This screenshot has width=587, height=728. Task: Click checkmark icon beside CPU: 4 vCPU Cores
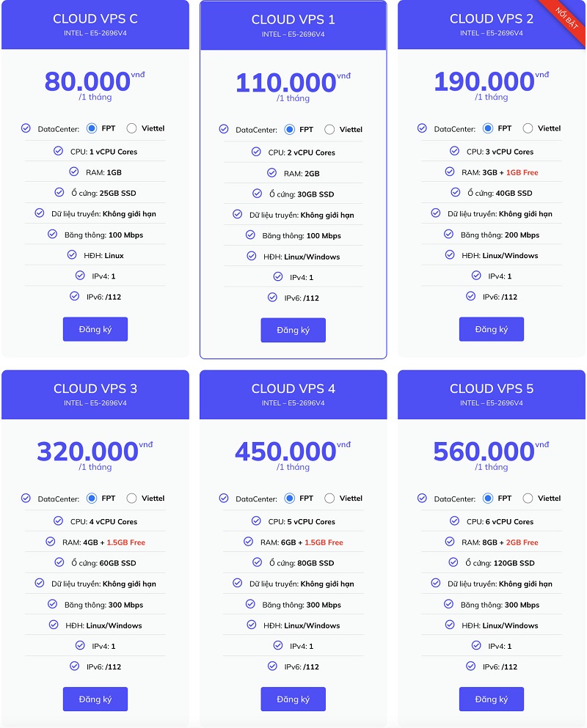(58, 521)
